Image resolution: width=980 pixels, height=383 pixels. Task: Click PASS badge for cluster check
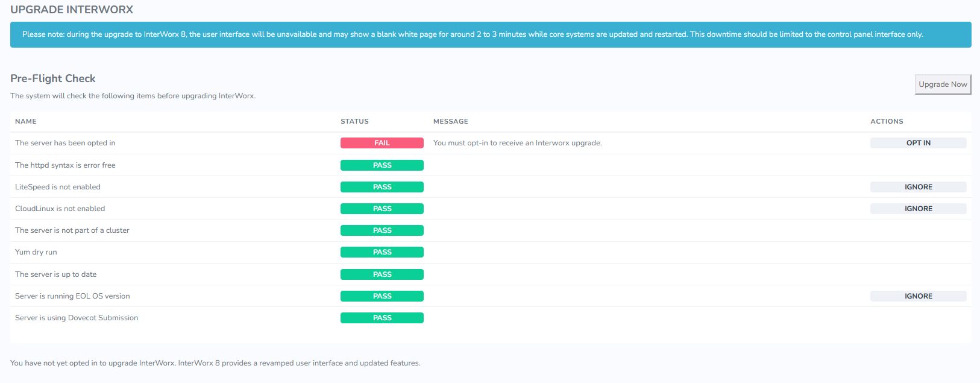tap(382, 230)
